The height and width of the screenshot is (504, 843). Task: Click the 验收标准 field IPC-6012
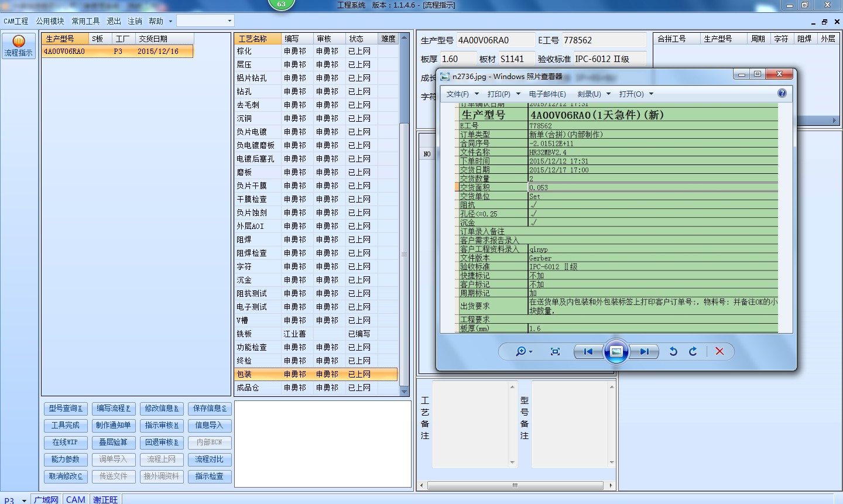point(609,59)
